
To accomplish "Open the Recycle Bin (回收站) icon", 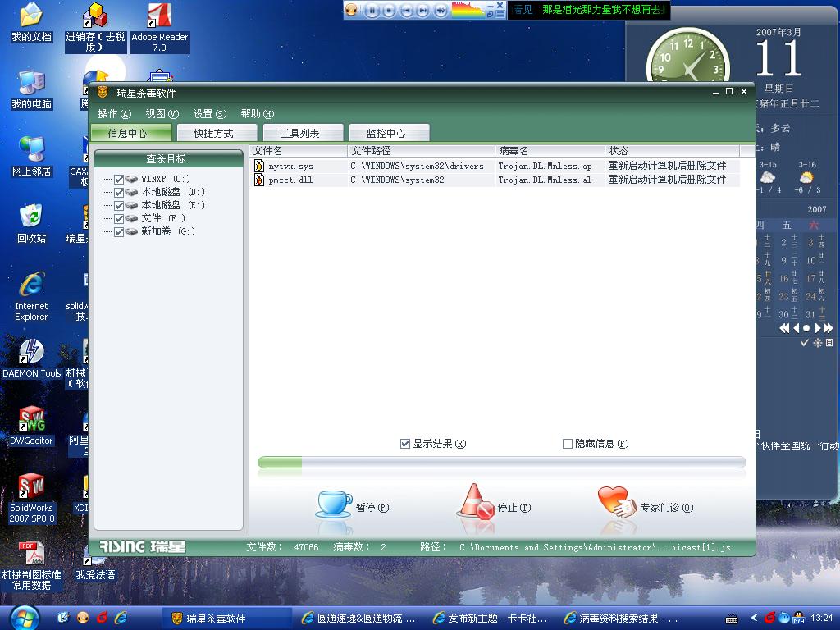I will coord(31,217).
